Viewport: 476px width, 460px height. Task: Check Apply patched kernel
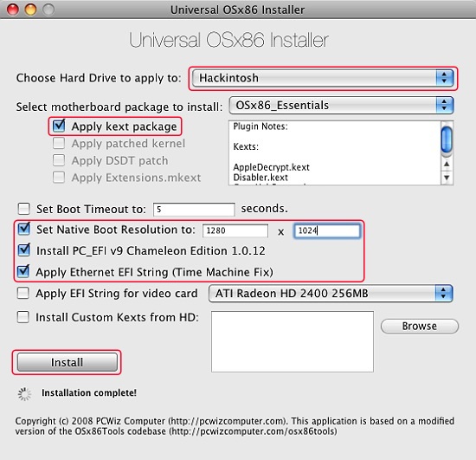pos(59,143)
